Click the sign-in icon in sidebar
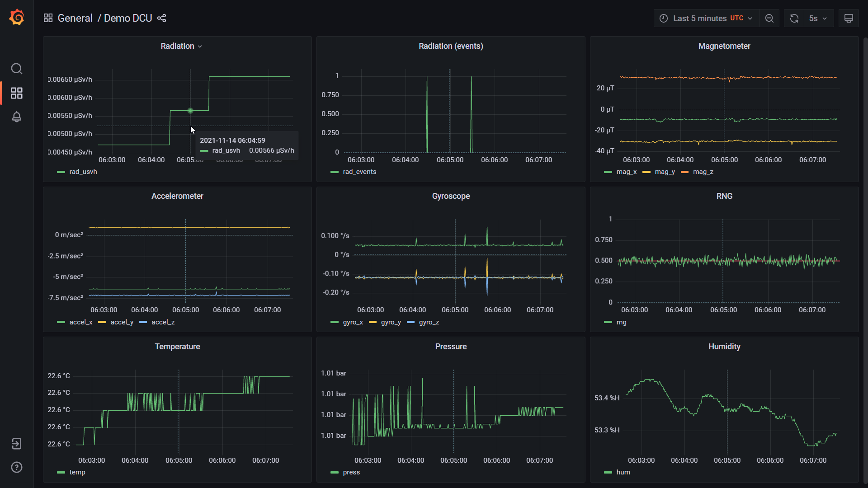Image resolution: width=868 pixels, height=488 pixels. pyautogui.click(x=17, y=444)
